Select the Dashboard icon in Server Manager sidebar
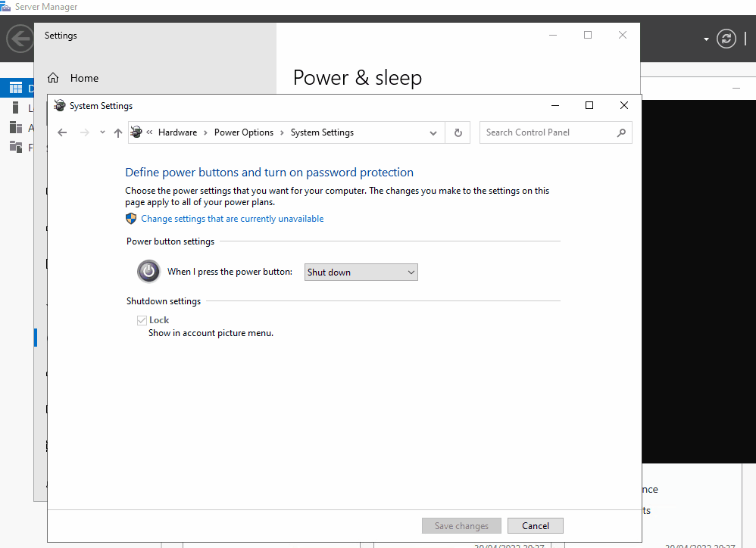 pos(16,88)
